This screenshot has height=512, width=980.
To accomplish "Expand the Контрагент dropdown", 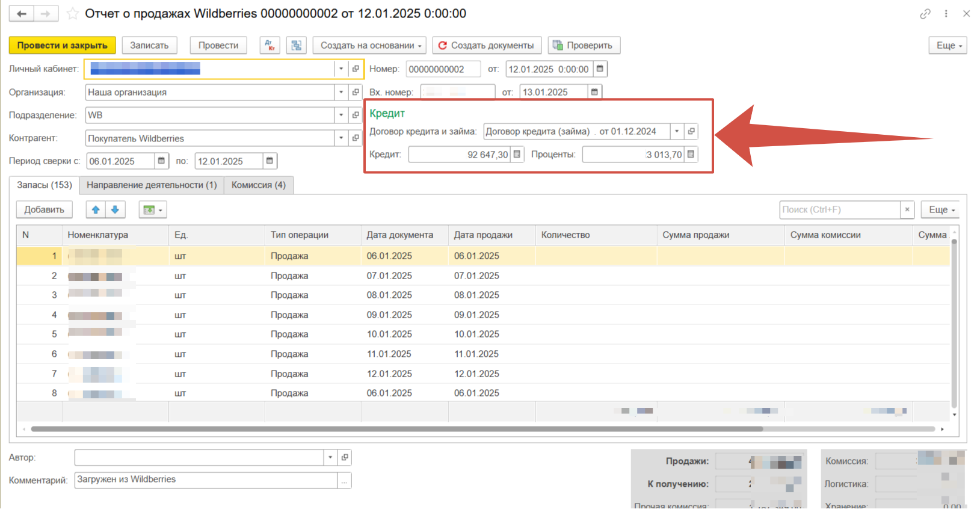I will 341,138.
